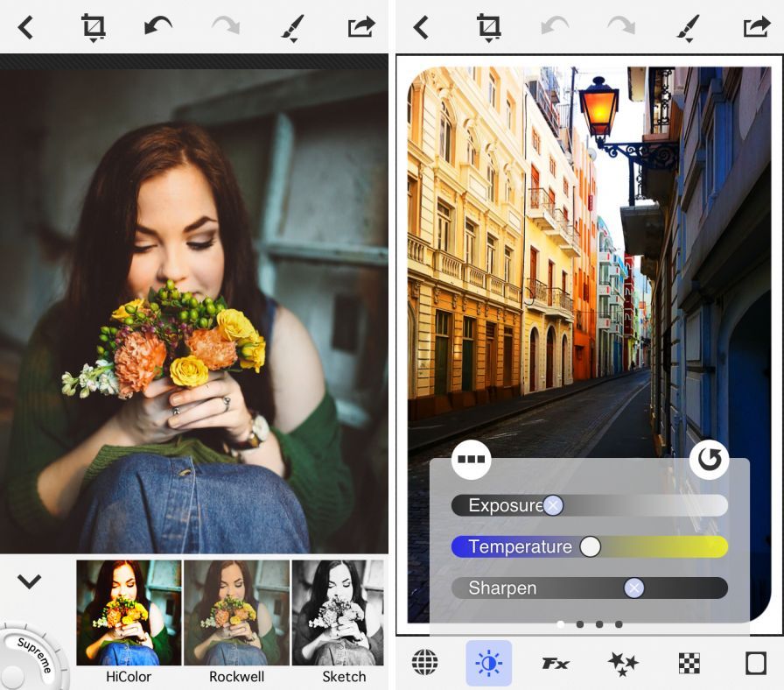Apply the Sketch filter thumbnail
Screen dimensions: 784x690
339,613
